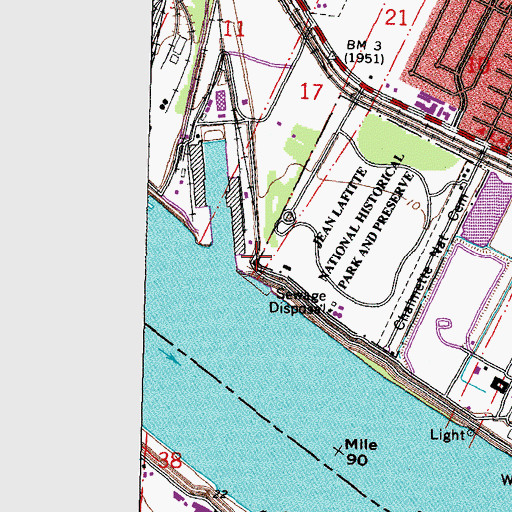This screenshot has height=512, width=512.
Task: Click the Jean Lafitte National Historical Park label
Action: (365, 220)
